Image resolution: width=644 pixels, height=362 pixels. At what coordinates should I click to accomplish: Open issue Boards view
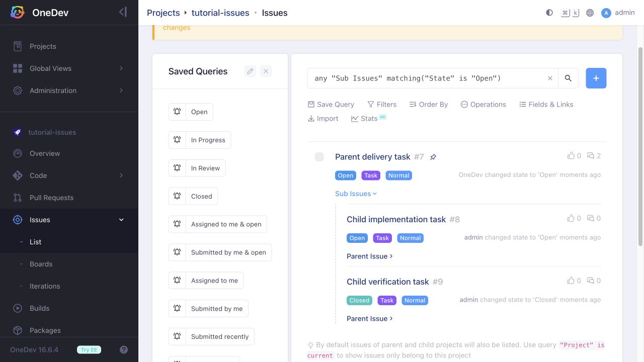pos(69,264)
